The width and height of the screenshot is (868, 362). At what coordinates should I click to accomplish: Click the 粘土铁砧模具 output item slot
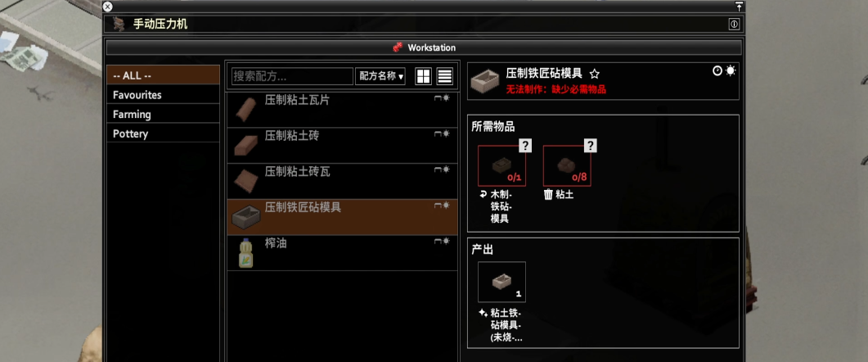[501, 283]
